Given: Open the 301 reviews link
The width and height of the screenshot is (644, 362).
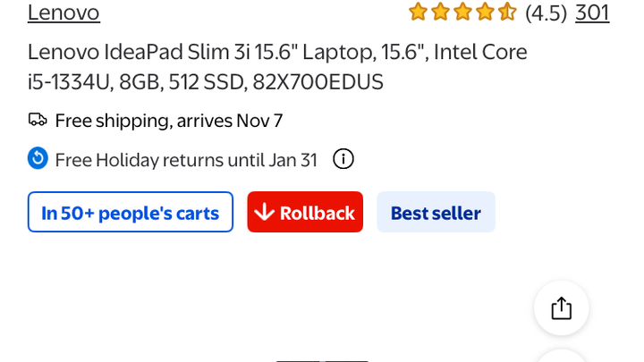Looking at the screenshot, I should pos(592,13).
